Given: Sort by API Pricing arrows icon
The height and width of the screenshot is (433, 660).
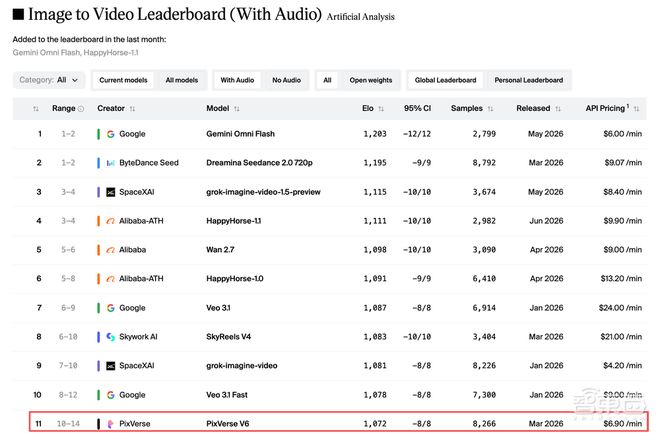Looking at the screenshot, I should [x=636, y=109].
